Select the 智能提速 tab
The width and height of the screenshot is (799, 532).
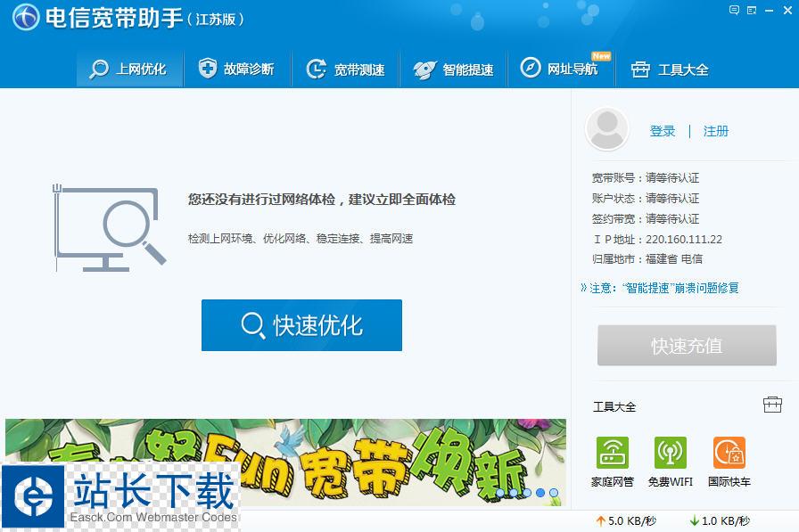point(454,69)
